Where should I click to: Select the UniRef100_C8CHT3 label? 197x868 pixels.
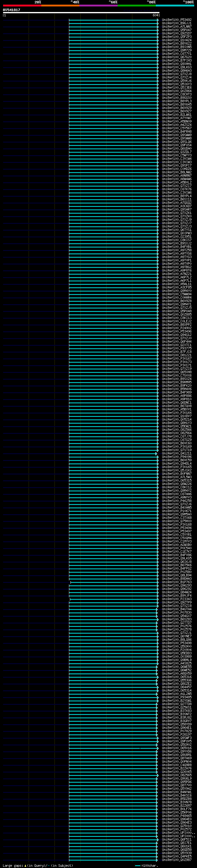[x=176, y=94]
